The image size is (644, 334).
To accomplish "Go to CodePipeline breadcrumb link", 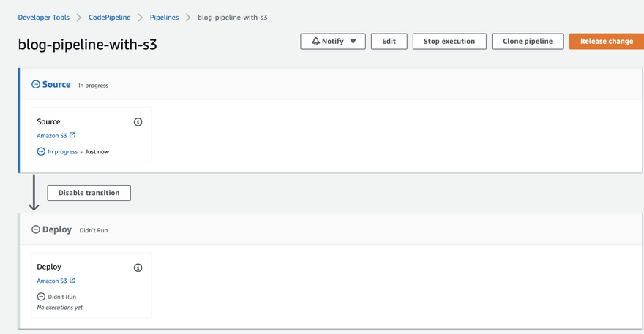I will 110,18.
